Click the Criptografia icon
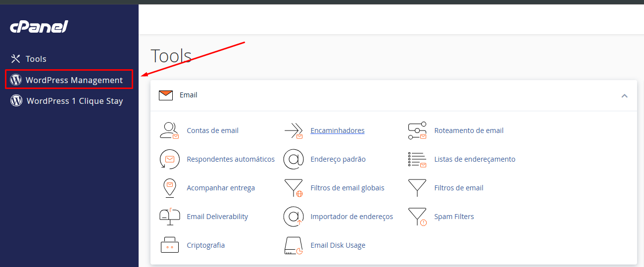Viewport: 644px width, 267px height. [169, 245]
